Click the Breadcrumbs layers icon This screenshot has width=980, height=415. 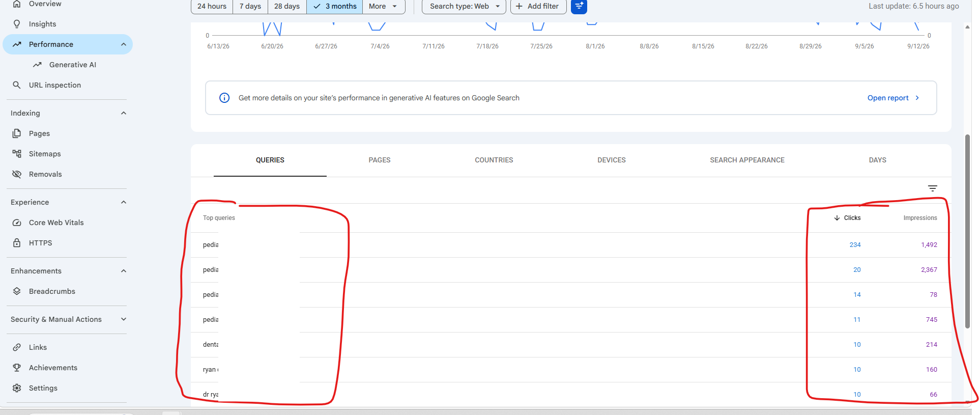tap(17, 291)
